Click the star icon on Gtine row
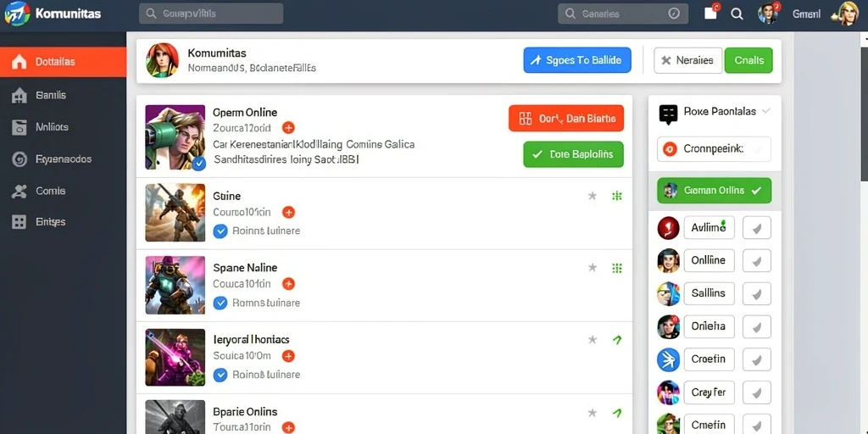This screenshot has width=868, height=434. pos(593,196)
